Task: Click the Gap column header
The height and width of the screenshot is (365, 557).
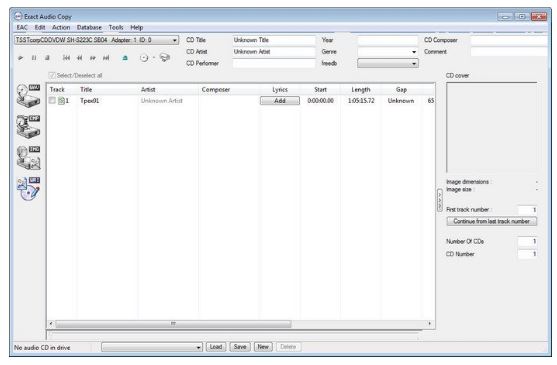Action: (x=401, y=90)
